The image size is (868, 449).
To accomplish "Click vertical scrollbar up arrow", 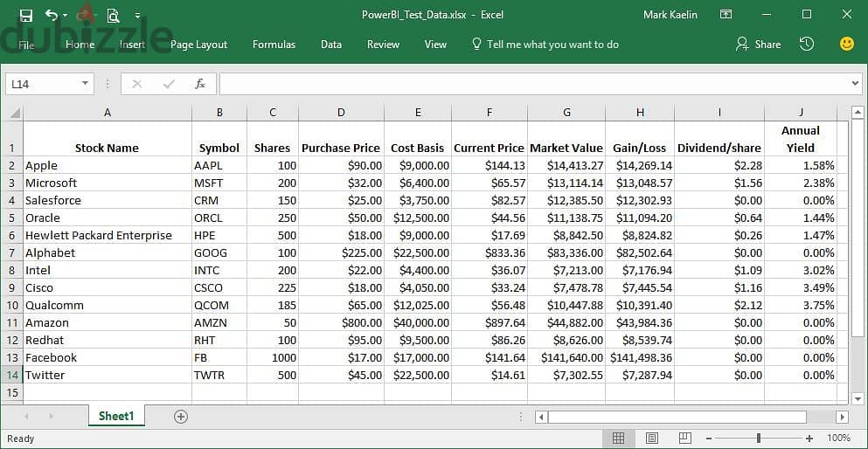I will click(858, 113).
